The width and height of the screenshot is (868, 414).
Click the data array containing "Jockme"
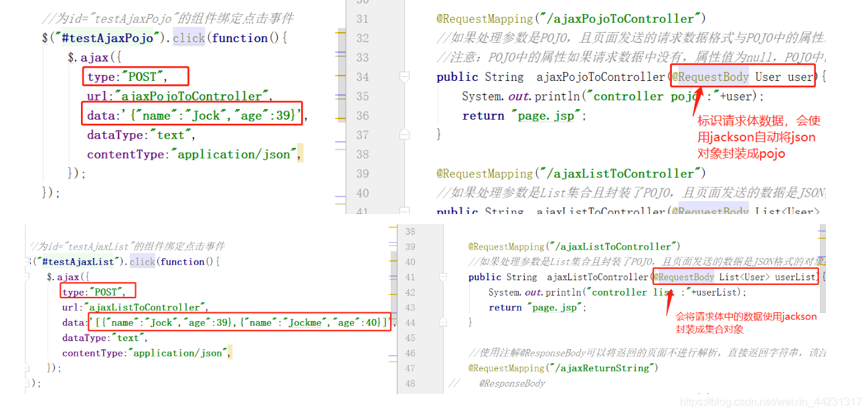[240, 323]
